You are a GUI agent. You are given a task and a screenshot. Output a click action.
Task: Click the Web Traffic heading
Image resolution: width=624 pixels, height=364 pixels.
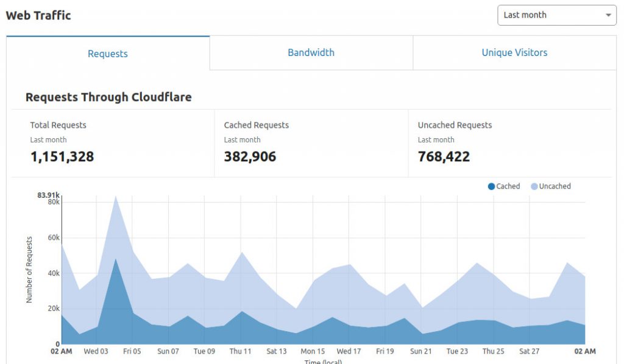point(38,15)
